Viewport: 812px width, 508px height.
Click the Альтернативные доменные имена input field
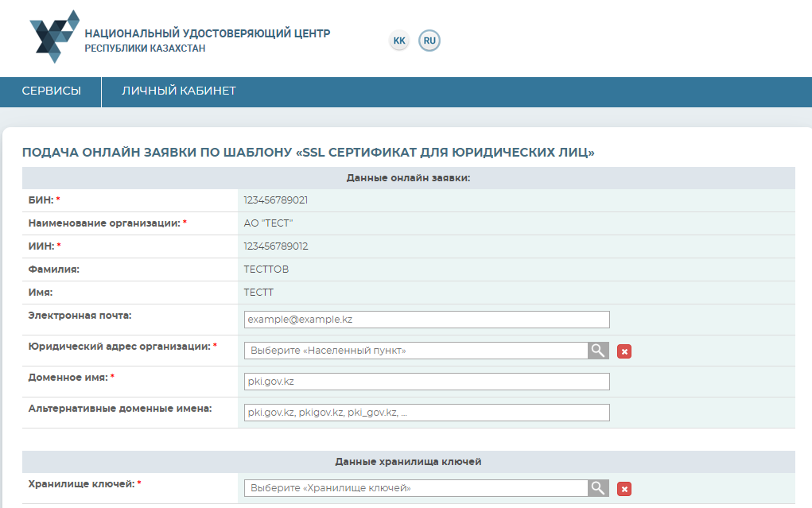click(x=426, y=413)
